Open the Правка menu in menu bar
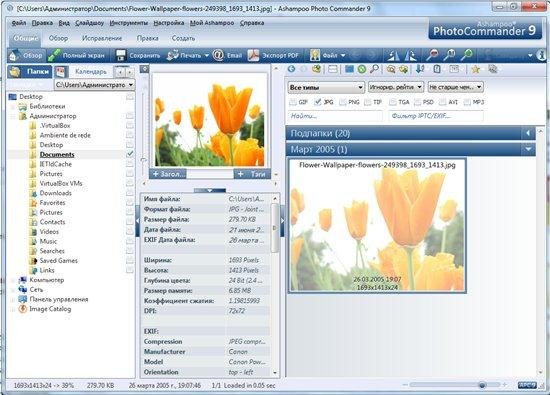Image resolution: width=550 pixels, height=395 pixels. [42, 23]
